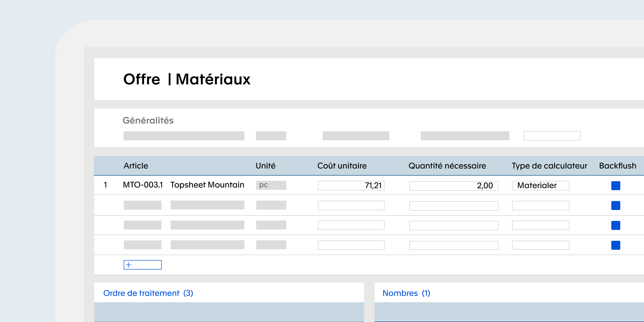
Task: Click empty Type de calculateur field, second row
Action: [540, 205]
